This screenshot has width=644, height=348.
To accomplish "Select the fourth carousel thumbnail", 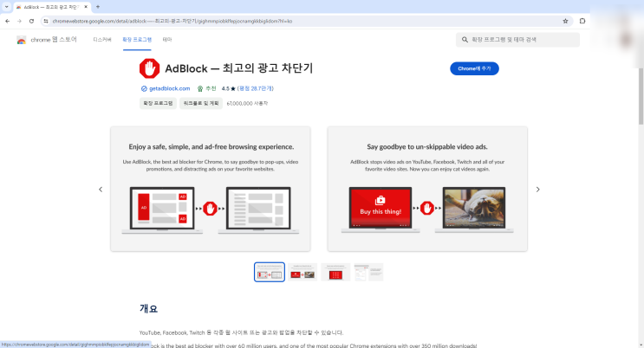I will (x=368, y=272).
